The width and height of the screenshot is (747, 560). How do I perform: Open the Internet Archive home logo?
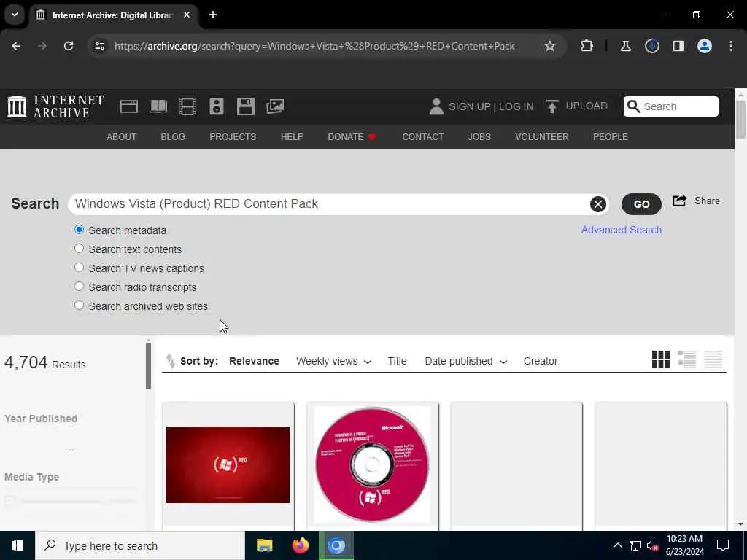(x=55, y=106)
